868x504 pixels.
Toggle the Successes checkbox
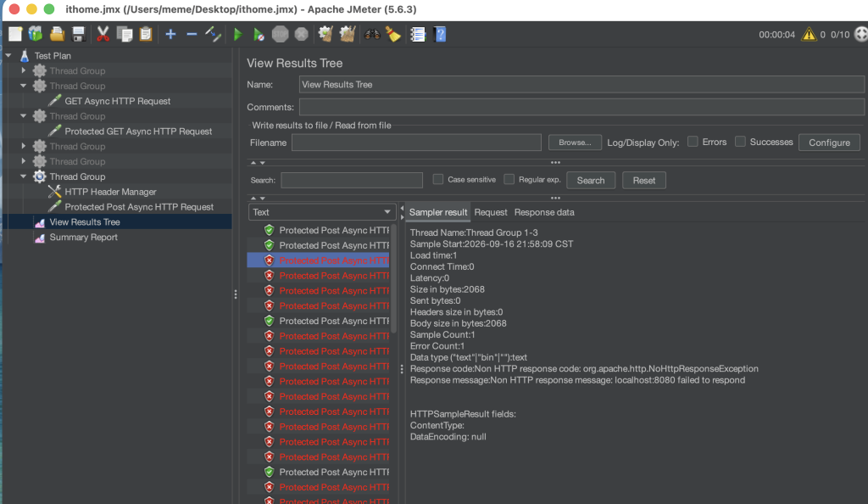pyautogui.click(x=740, y=142)
